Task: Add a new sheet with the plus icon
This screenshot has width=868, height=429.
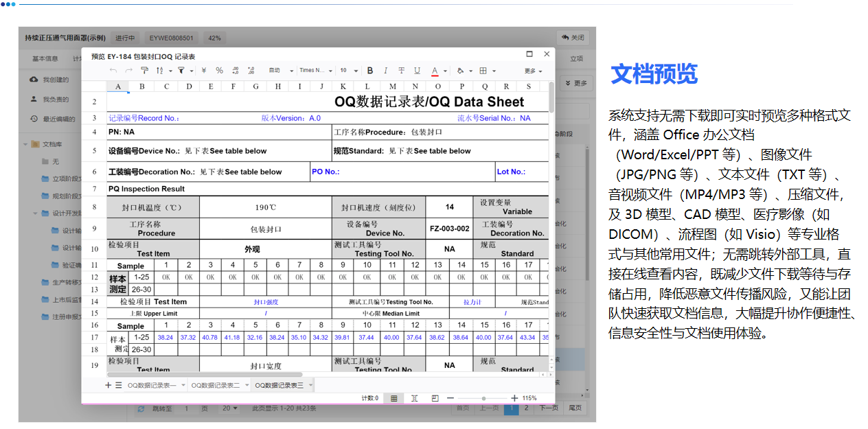Action: point(108,384)
